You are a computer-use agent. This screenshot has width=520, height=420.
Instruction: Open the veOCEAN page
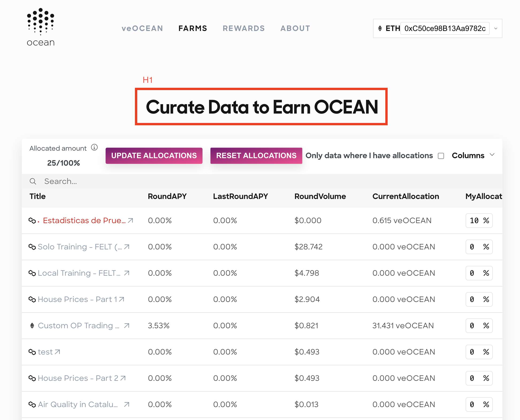tap(142, 28)
